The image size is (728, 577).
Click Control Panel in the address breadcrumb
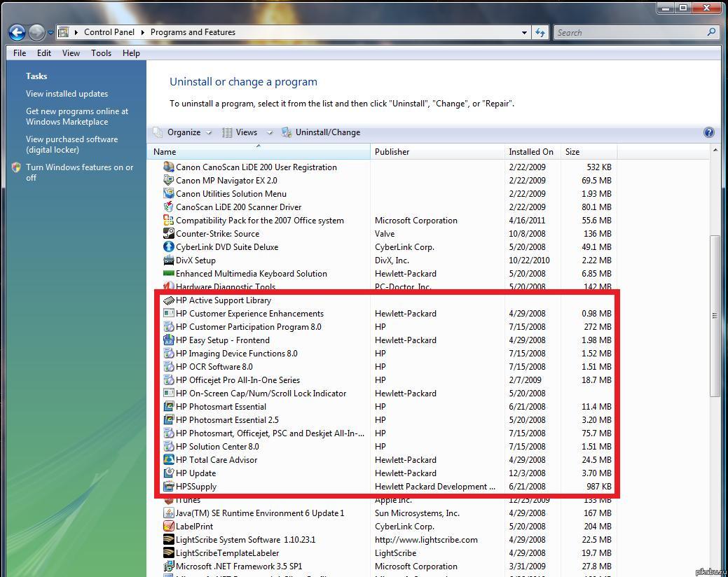109,32
